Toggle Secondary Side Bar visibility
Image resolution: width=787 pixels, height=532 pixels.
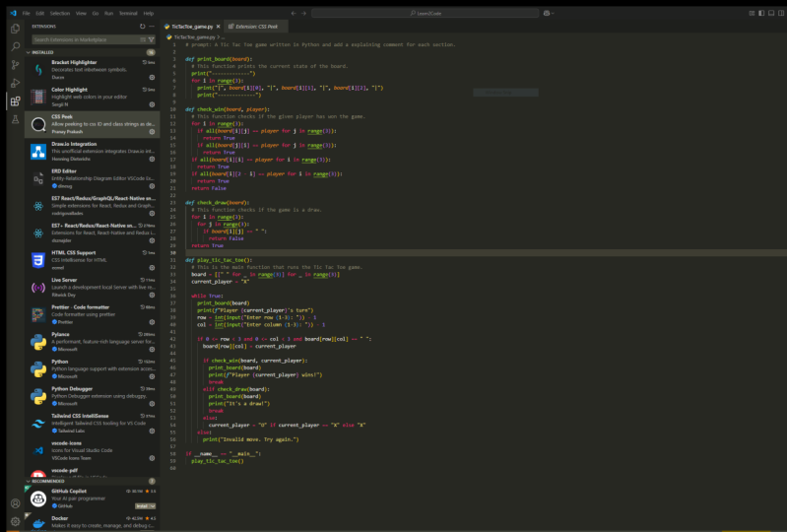(x=781, y=13)
